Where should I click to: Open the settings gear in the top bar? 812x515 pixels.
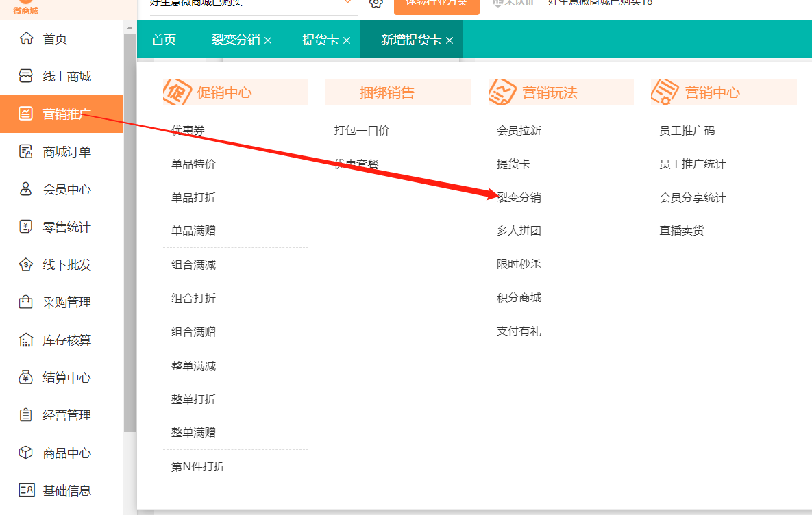point(376,3)
